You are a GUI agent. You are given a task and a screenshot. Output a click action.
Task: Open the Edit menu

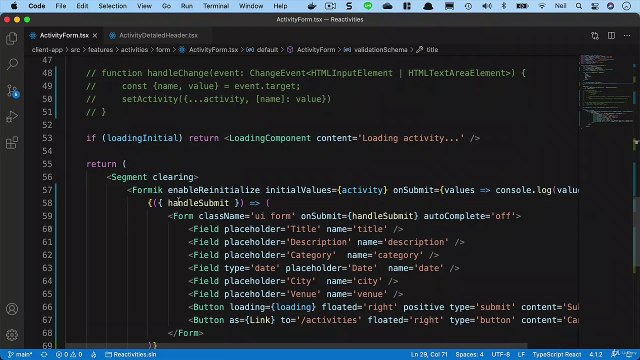[82, 6]
